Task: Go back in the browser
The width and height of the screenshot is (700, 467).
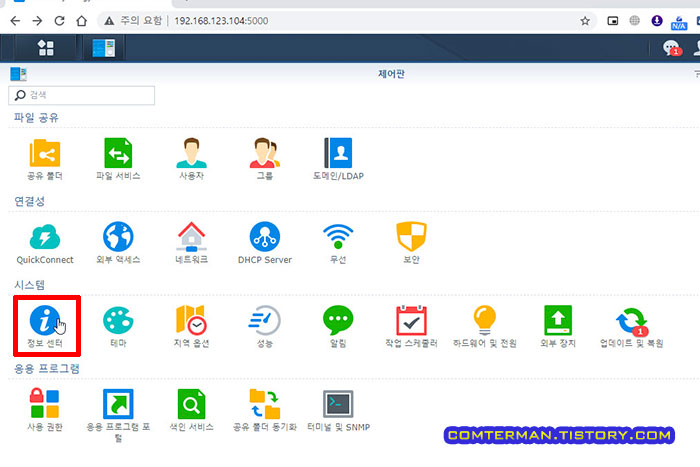Action: tap(15, 21)
